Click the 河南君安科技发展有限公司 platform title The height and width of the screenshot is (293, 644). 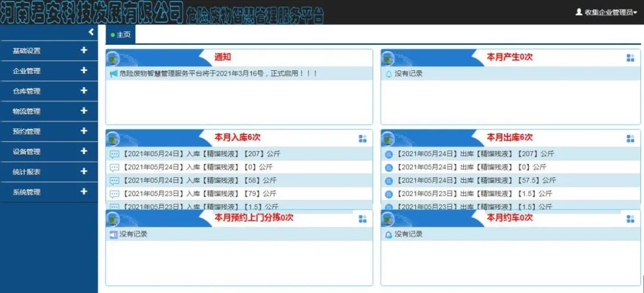[91, 13]
